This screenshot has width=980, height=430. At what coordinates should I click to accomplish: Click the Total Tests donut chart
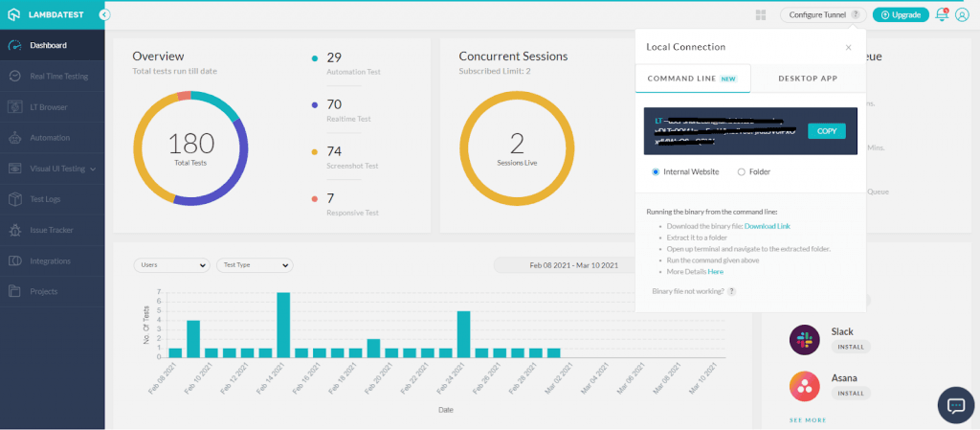pyautogui.click(x=190, y=148)
